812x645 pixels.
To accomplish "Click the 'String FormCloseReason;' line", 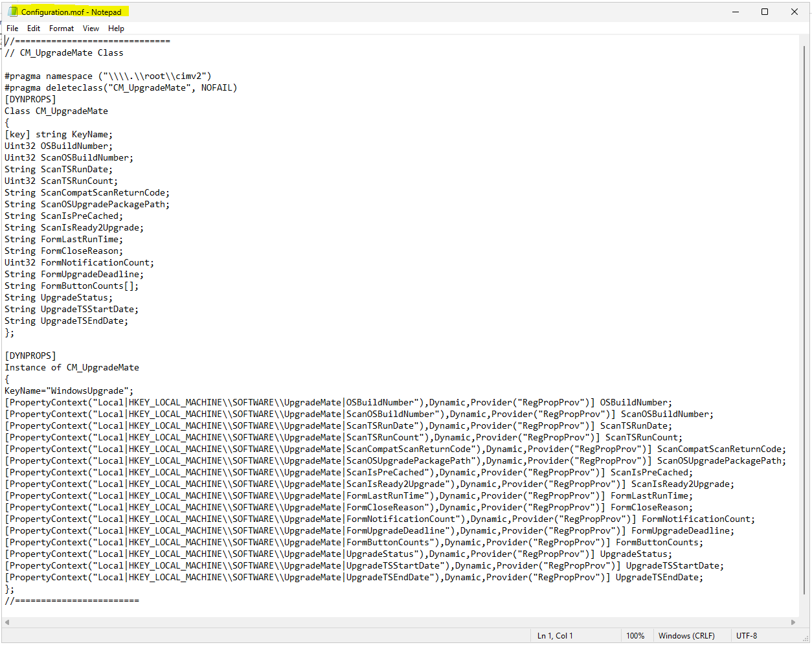I will click(64, 251).
